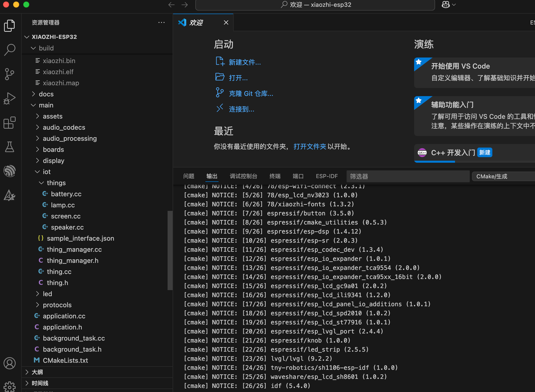Open explorer more actions ellipsis
Screen dimensions: 535x392
[x=162, y=22]
